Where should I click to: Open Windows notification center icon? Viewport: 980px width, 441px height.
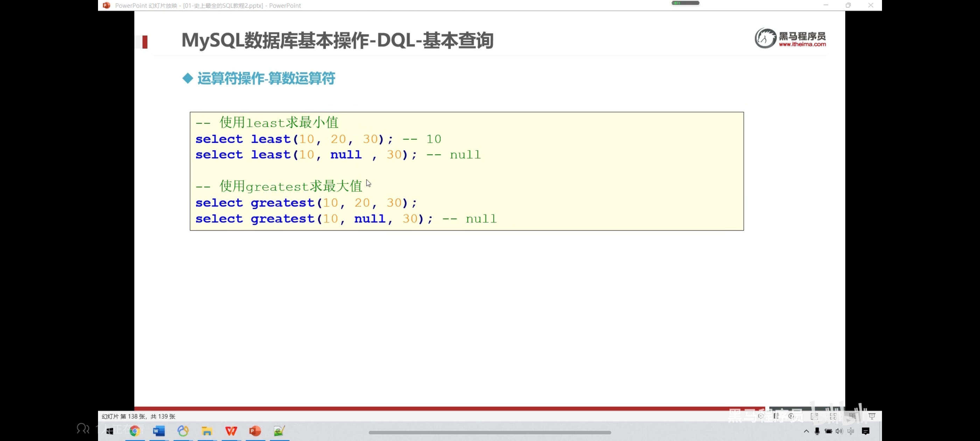(866, 431)
